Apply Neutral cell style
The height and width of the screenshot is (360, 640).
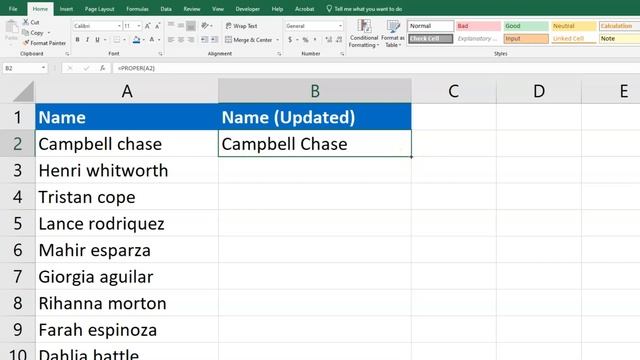tap(574, 26)
